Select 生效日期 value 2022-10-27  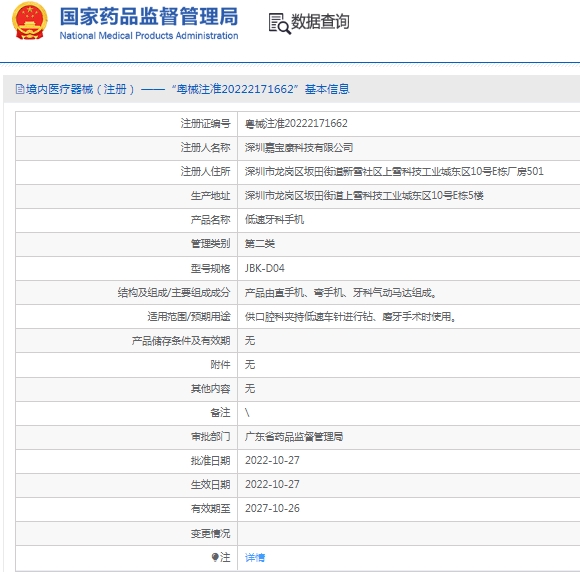[x=272, y=485]
